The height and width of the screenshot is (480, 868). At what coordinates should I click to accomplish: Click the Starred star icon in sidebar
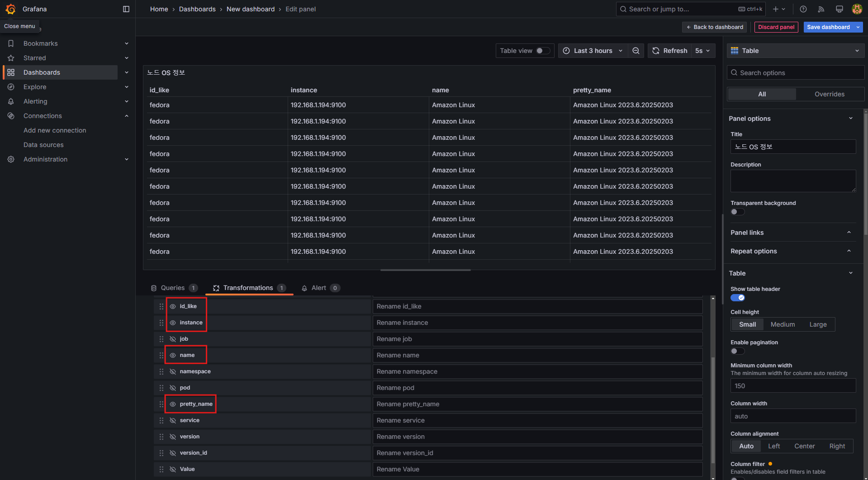click(x=11, y=58)
